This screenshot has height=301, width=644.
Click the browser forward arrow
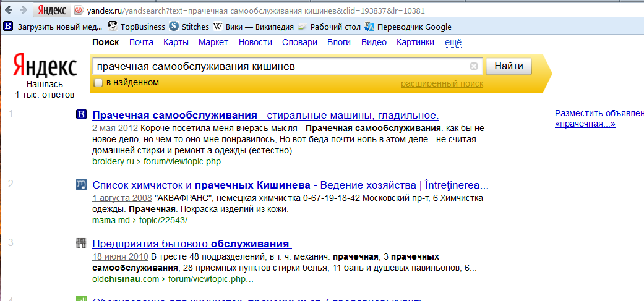point(24,11)
